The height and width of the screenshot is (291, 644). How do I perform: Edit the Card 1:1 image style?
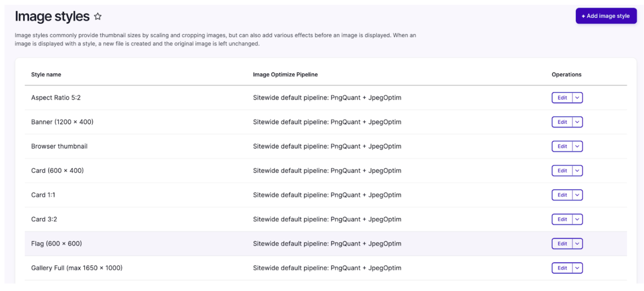coord(562,195)
